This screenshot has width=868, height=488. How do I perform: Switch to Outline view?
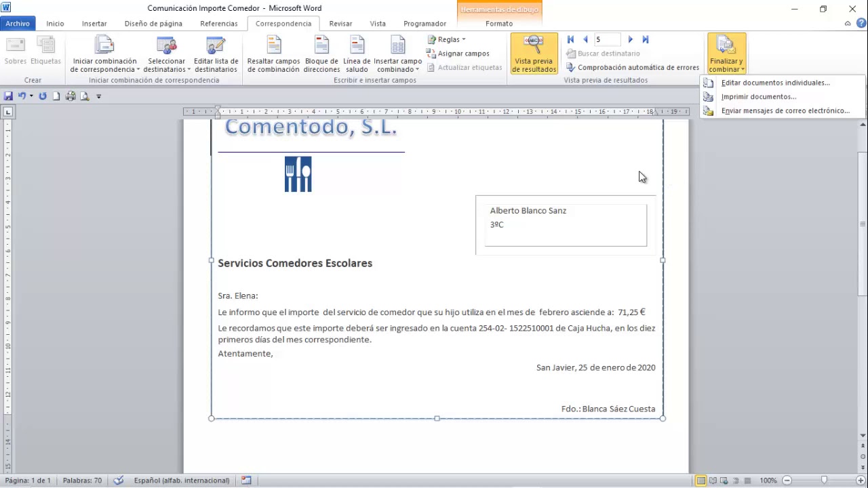[735, 481]
